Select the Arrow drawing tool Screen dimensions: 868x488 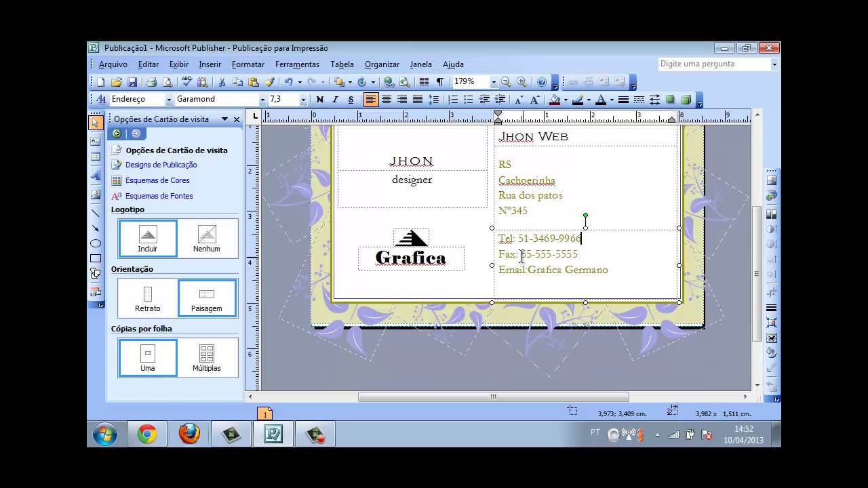coord(95,228)
